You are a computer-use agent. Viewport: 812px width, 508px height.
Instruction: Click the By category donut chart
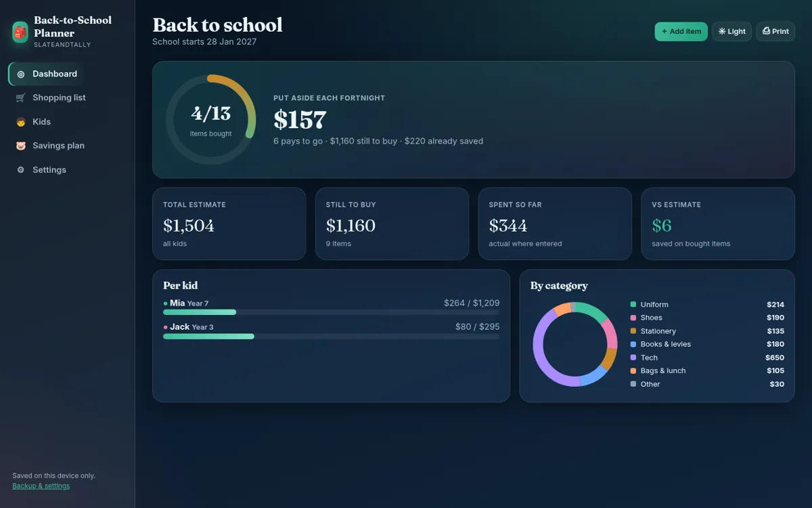(575, 344)
